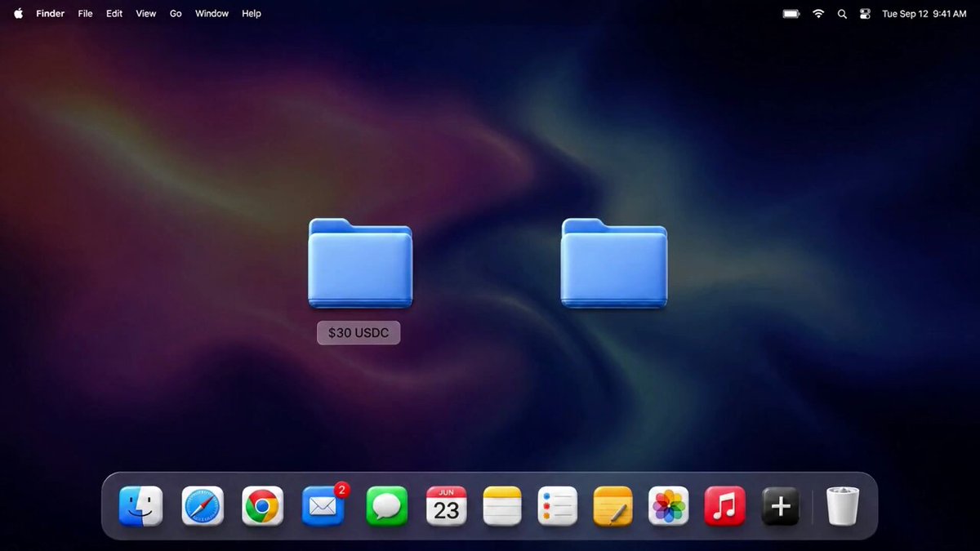Open Calendar showing Jun 23

447,506
